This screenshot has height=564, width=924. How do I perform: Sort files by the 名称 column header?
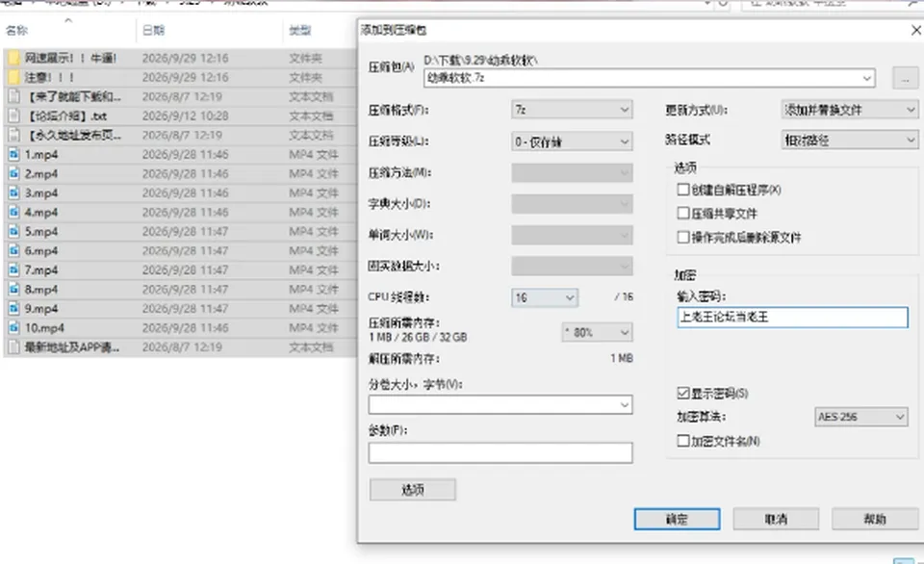point(16,30)
